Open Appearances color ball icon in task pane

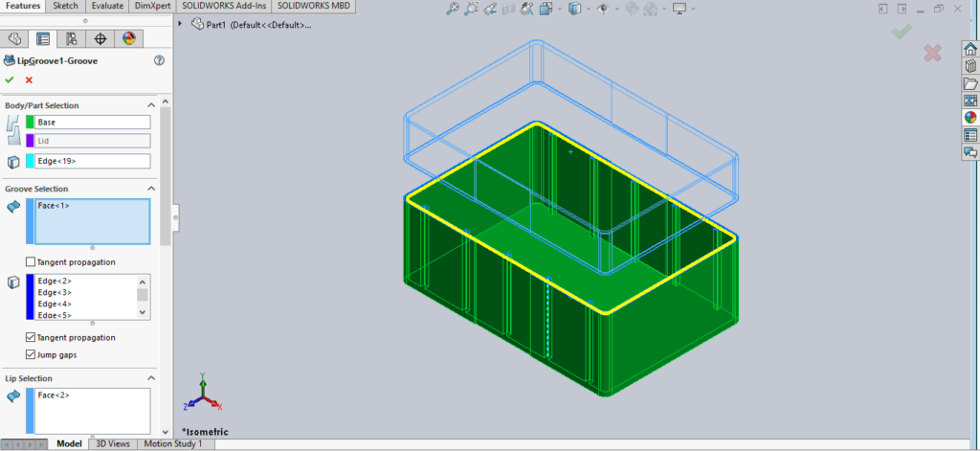tap(970, 117)
